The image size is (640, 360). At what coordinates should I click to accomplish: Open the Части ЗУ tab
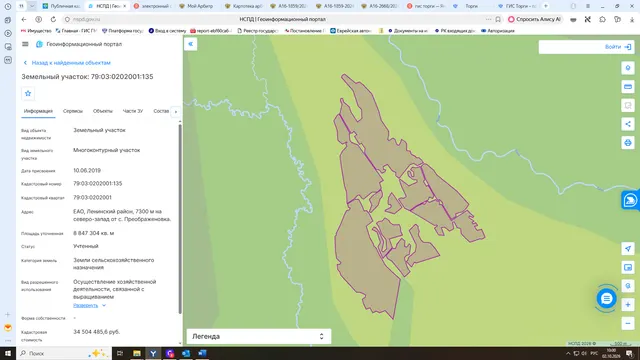133,111
